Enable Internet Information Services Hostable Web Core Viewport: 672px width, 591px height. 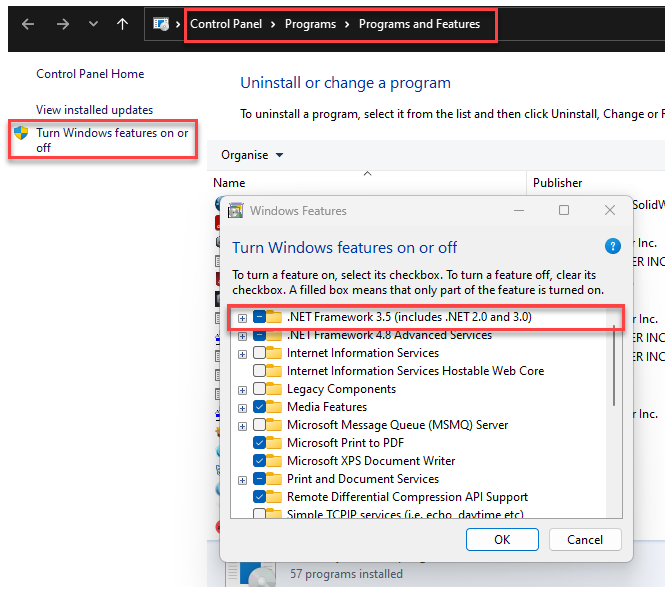click(259, 371)
